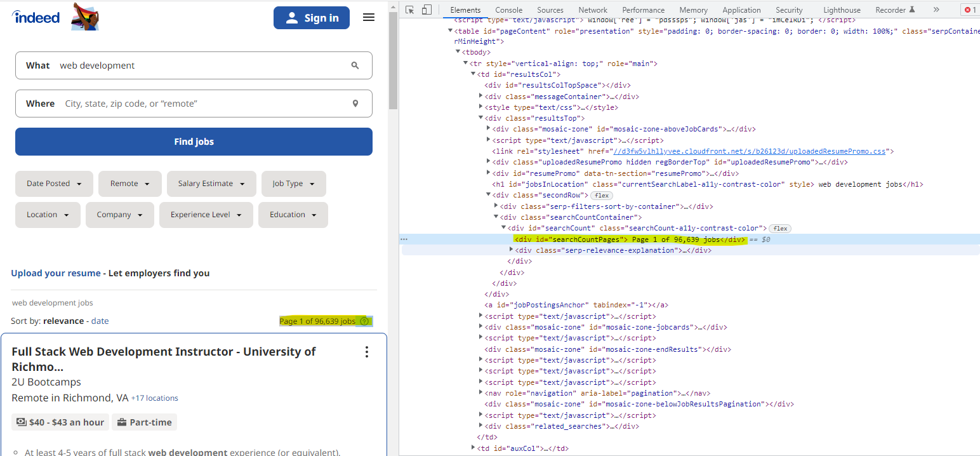Viewport: 980px width, 456px height.
Task: Expand the mosaic-zone-jobcards div node
Action: point(480,327)
